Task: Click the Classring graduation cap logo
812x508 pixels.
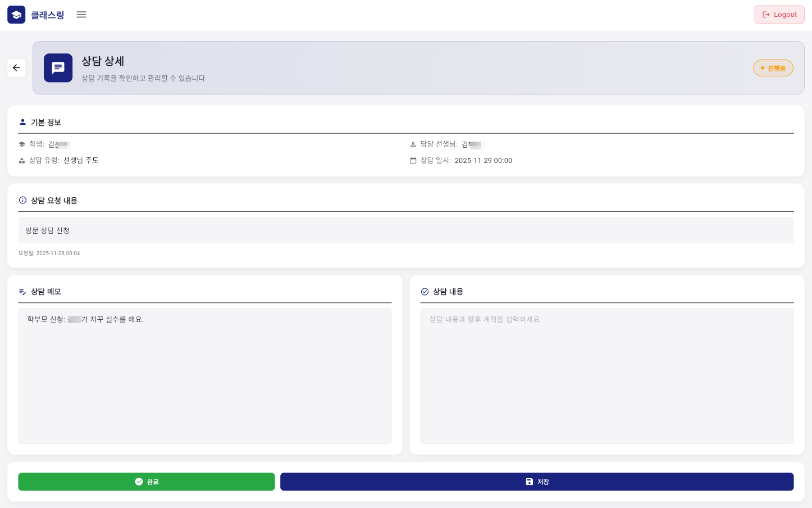Action: (16, 15)
